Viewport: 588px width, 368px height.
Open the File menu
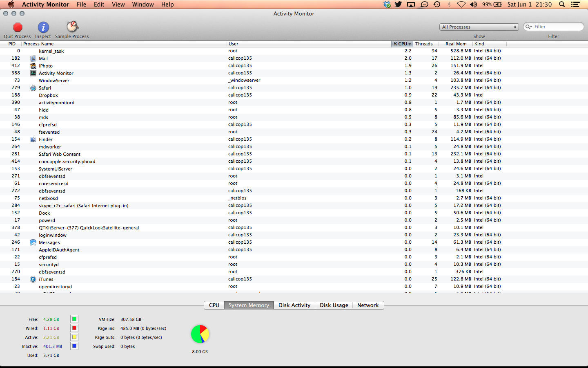point(81,4)
